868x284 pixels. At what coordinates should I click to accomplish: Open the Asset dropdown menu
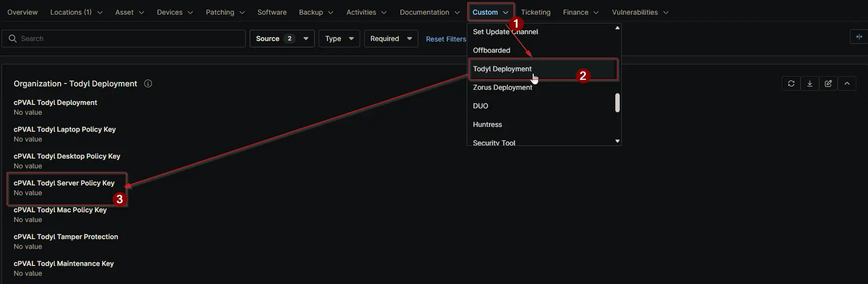(x=130, y=12)
